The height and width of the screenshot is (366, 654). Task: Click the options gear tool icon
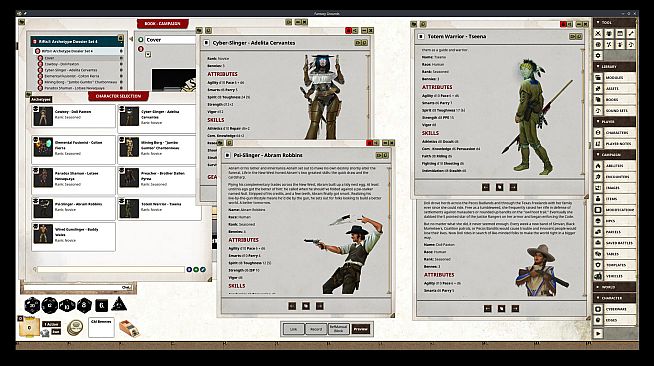598,55
